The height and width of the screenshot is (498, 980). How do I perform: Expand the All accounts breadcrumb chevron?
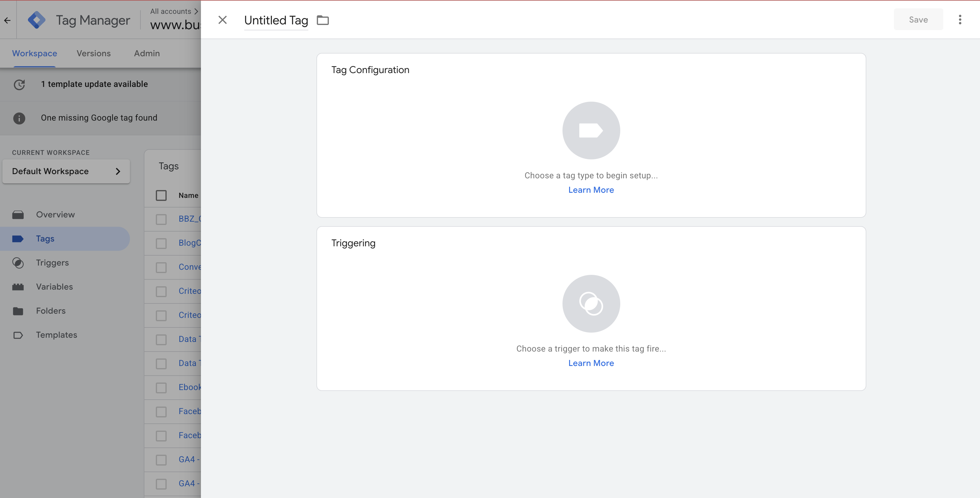[x=196, y=11]
